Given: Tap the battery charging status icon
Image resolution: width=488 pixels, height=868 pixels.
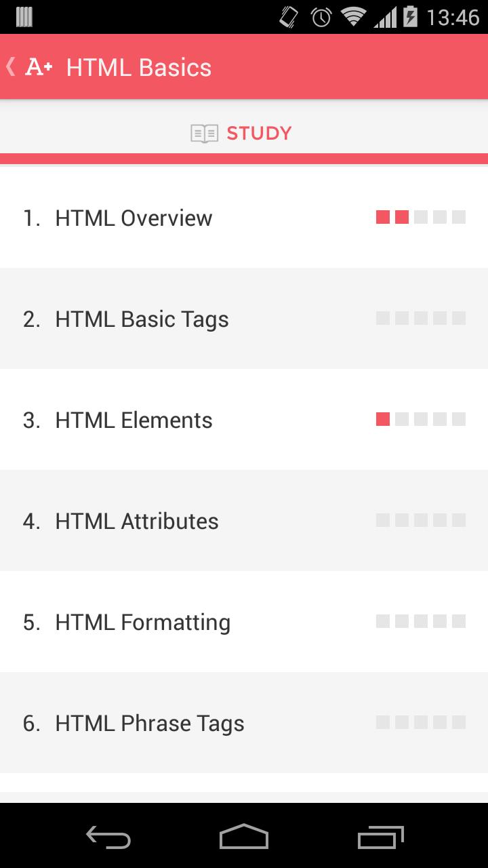Looking at the screenshot, I should 409,16.
